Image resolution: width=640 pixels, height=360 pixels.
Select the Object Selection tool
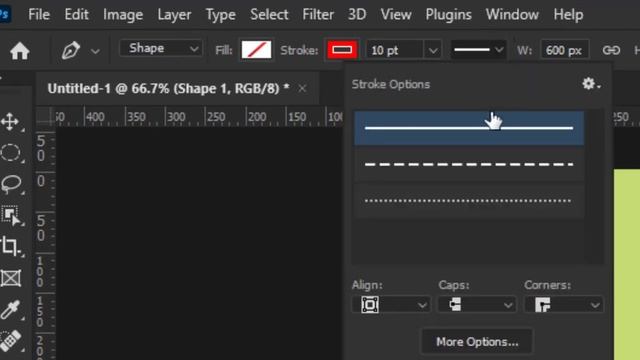tap(11, 216)
